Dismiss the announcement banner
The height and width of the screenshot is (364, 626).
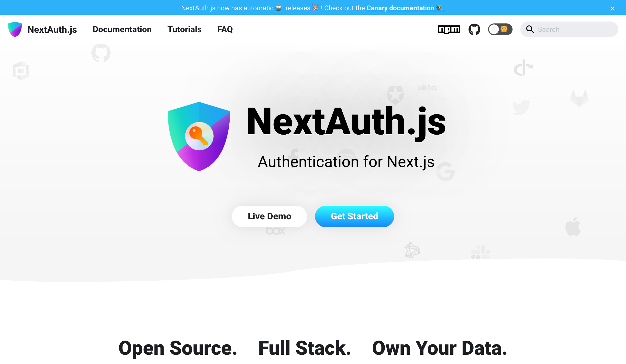click(612, 9)
